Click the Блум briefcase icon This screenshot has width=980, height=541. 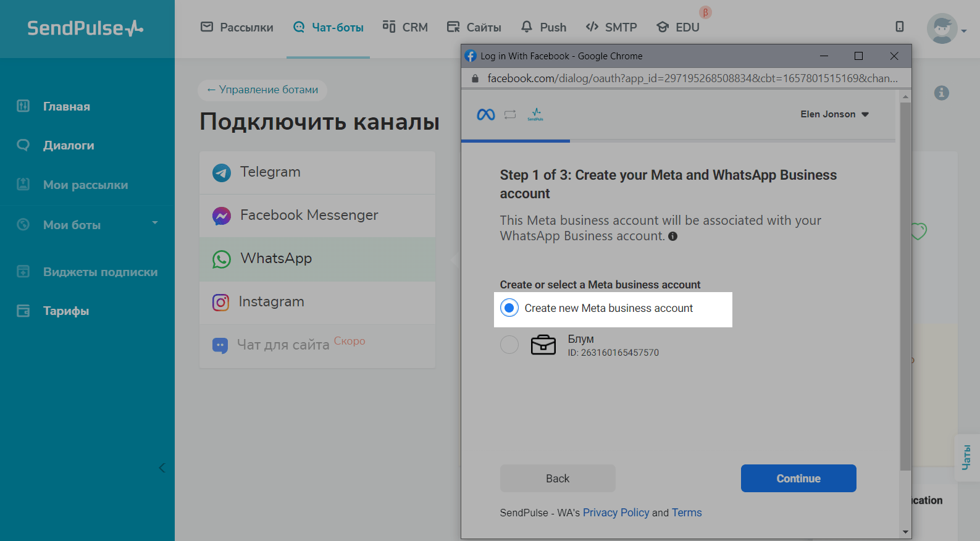coord(543,345)
